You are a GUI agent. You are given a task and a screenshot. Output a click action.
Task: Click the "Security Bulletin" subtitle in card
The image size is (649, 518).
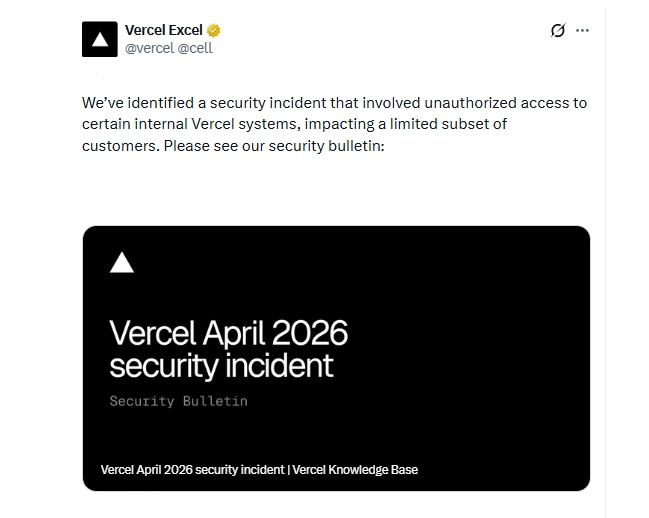click(178, 401)
